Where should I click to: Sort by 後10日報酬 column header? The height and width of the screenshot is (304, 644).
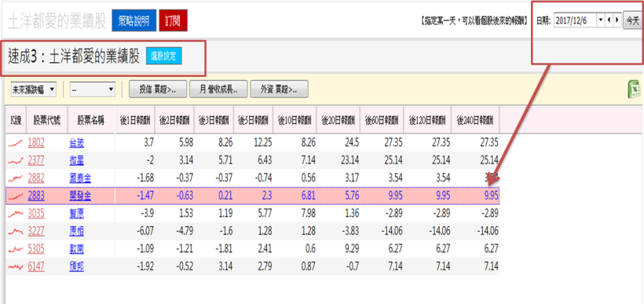pyautogui.click(x=295, y=120)
